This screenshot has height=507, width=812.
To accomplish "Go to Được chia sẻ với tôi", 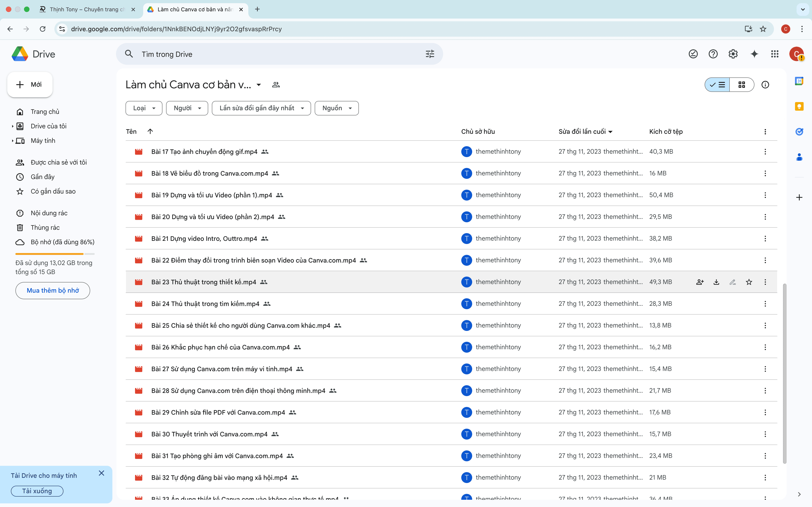I will (58, 162).
